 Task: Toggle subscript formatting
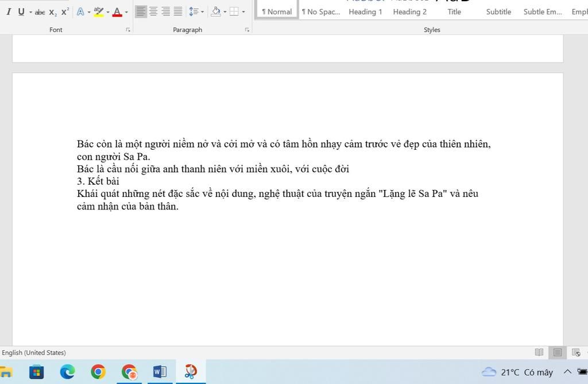pyautogui.click(x=53, y=12)
